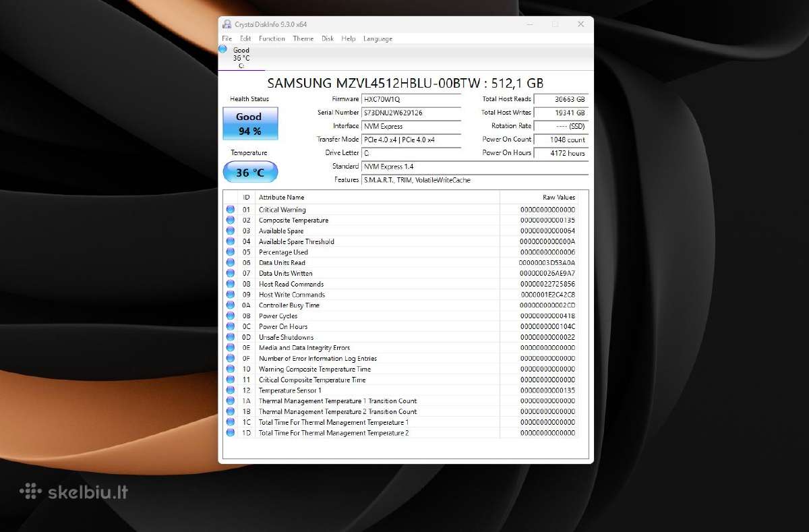Click the raw value 000000026AE9A7

click(547, 274)
